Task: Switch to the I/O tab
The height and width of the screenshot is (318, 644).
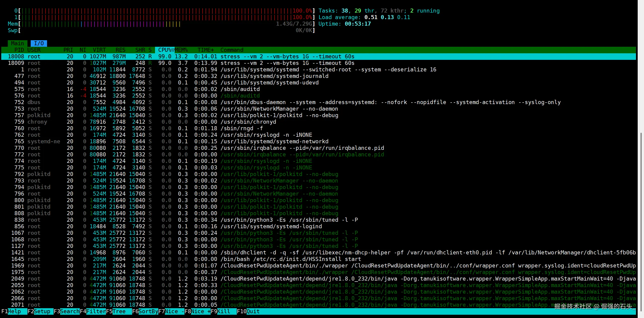Action: (x=39, y=43)
